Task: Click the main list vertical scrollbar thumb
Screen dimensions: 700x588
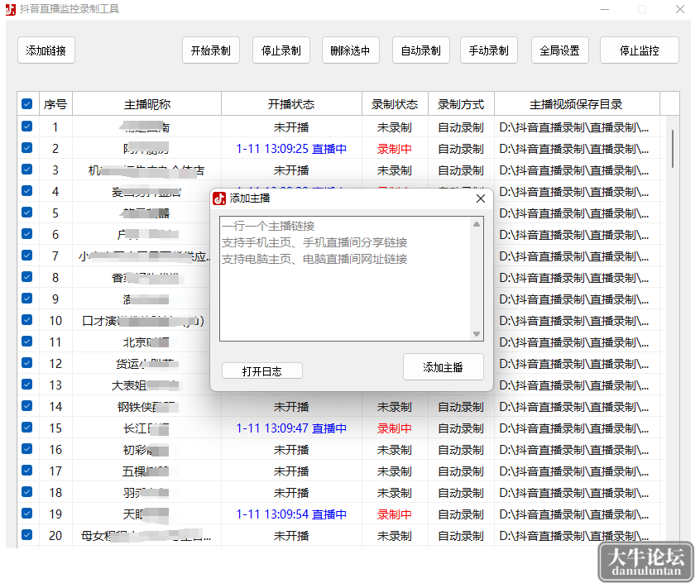Action: [673, 149]
